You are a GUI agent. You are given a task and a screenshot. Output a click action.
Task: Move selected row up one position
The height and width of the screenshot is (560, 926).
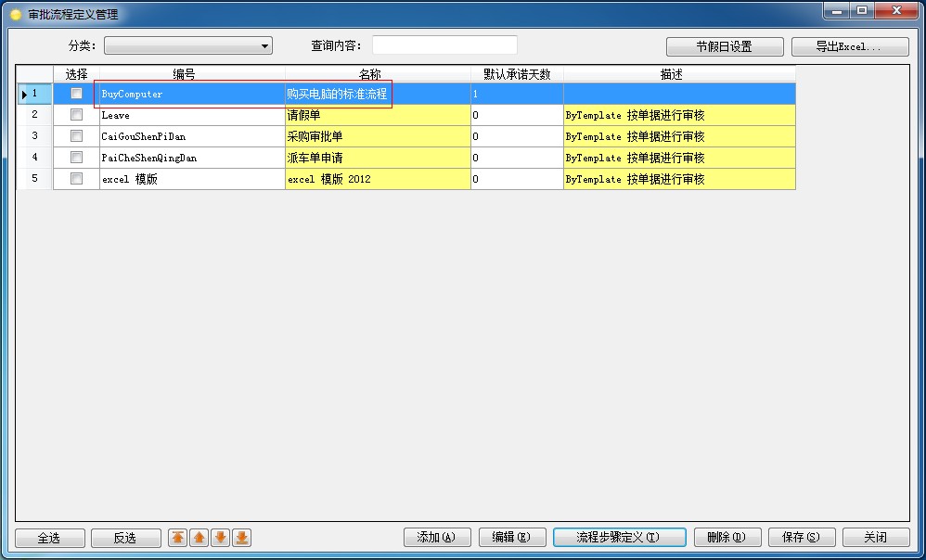pyautogui.click(x=199, y=538)
